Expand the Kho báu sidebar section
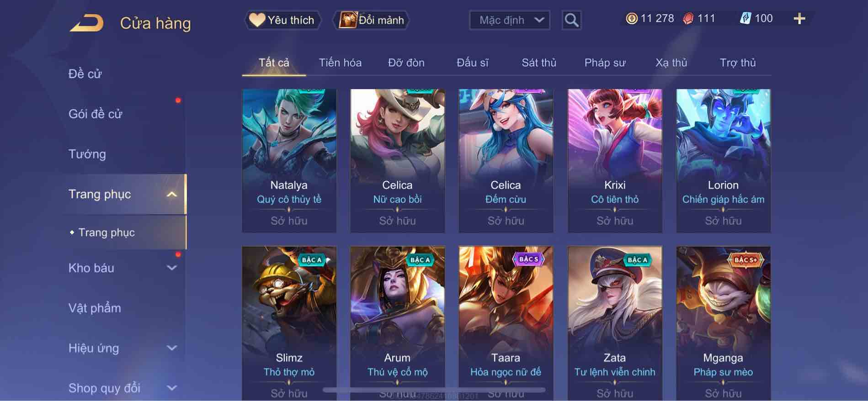This screenshot has height=401, width=868. tap(171, 268)
